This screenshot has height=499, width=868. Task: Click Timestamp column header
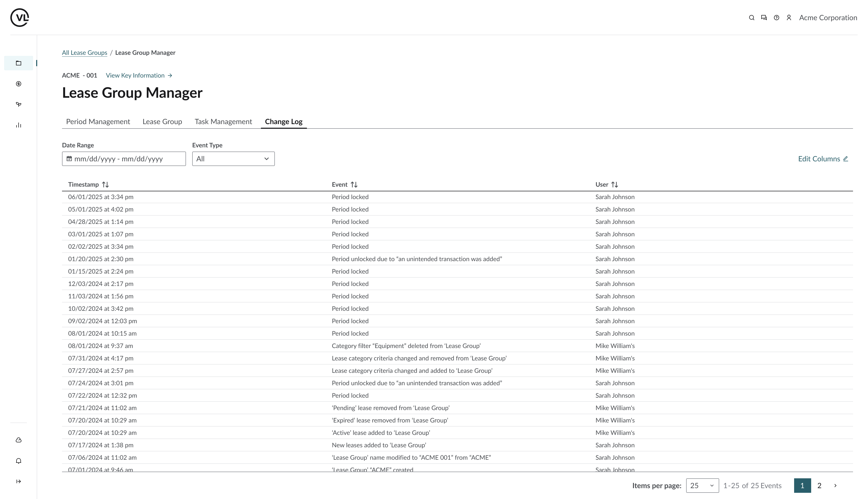pos(83,185)
